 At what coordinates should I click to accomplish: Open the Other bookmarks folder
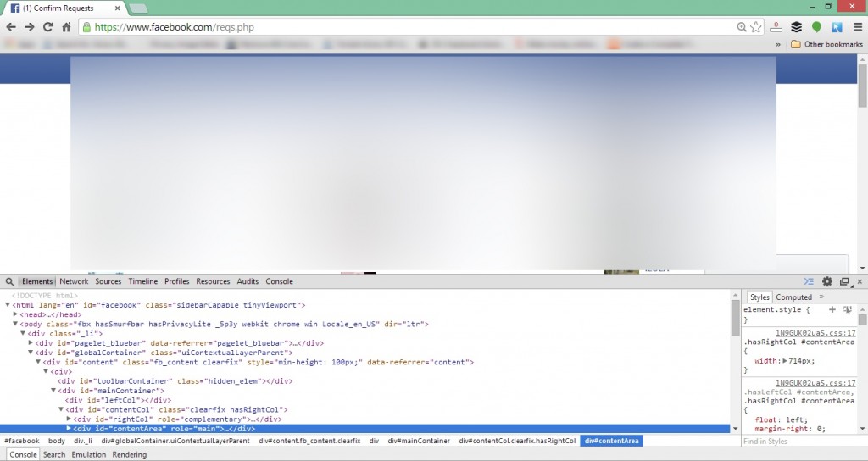[826, 44]
